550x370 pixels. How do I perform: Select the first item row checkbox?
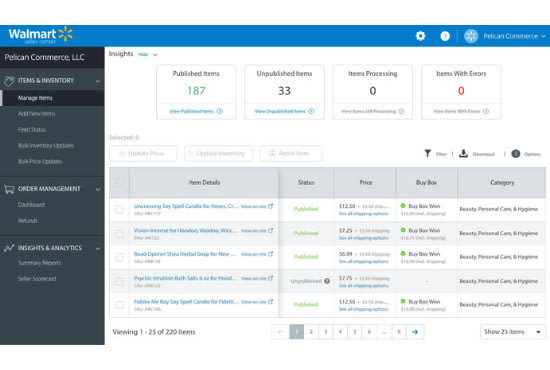[119, 209]
